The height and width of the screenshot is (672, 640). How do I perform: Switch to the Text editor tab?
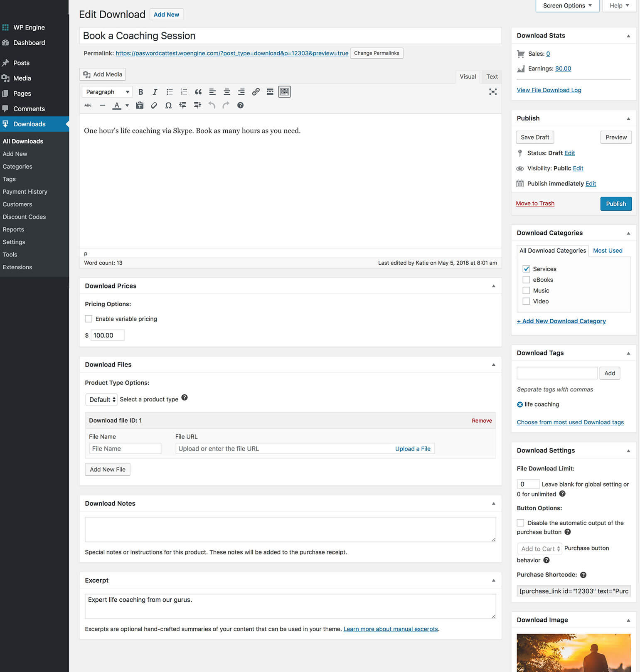[x=492, y=77]
